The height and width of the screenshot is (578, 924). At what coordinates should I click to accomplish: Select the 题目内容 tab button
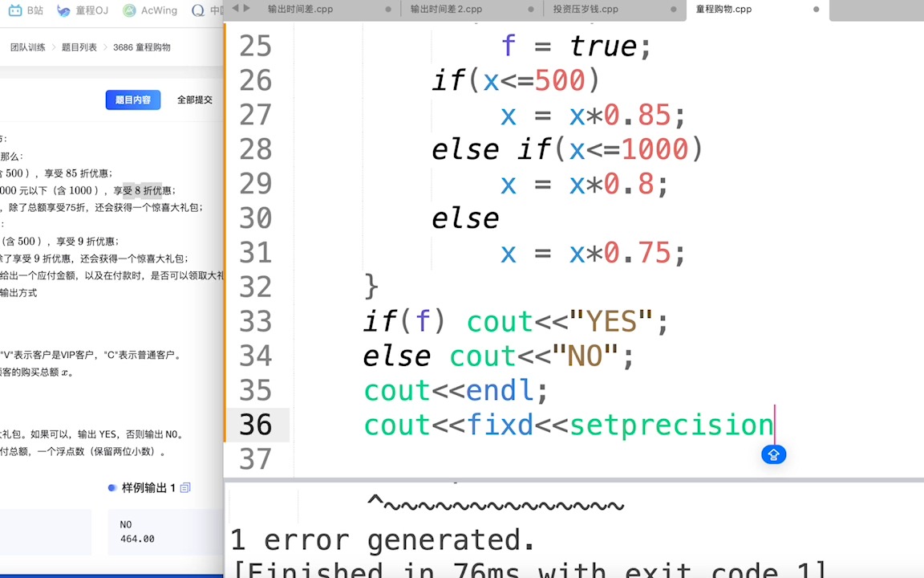pos(132,100)
